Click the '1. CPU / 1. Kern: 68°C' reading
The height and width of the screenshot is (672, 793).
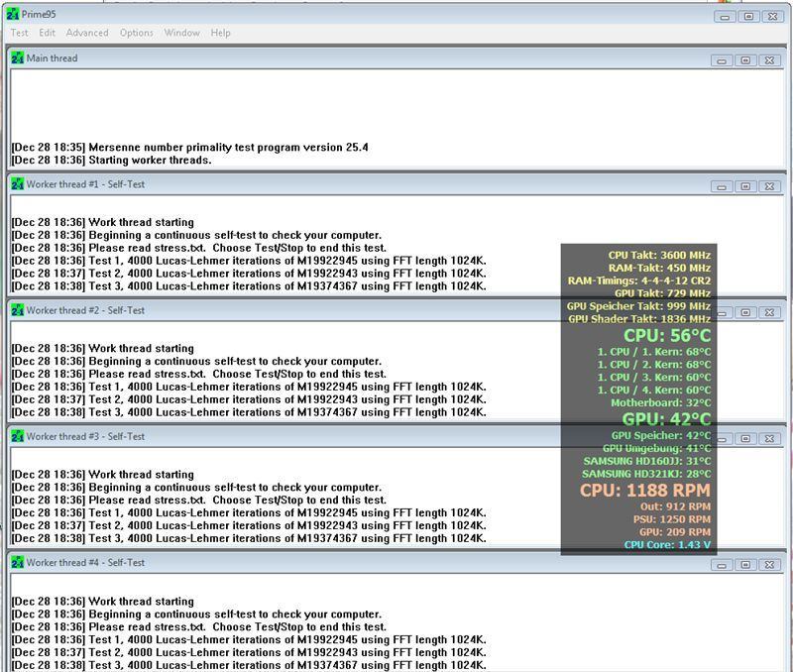tap(654, 352)
